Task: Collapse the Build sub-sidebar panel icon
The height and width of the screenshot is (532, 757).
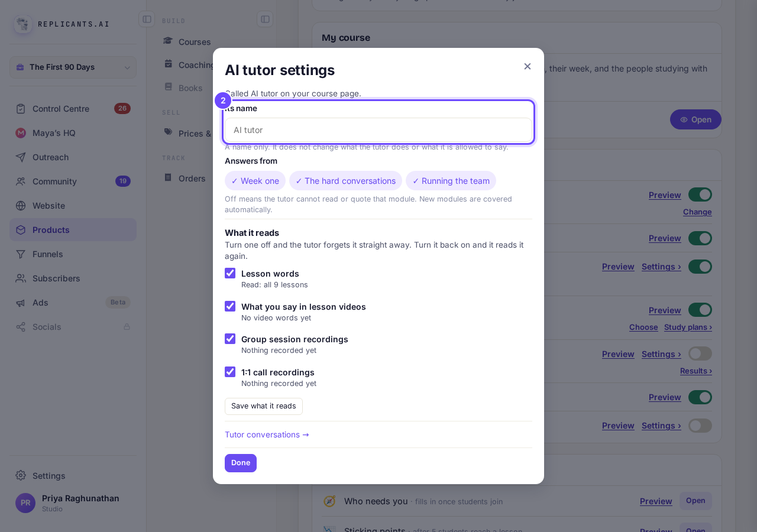Action: tap(265, 19)
